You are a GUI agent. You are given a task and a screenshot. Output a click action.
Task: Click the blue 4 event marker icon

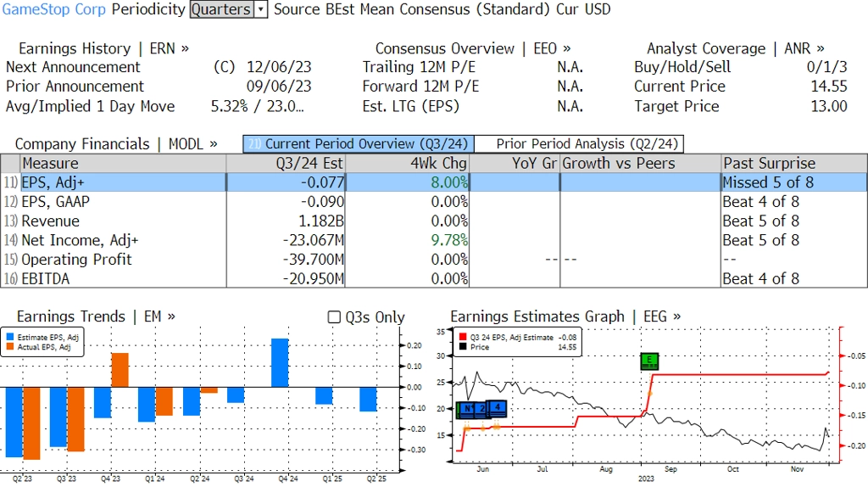coord(498,408)
